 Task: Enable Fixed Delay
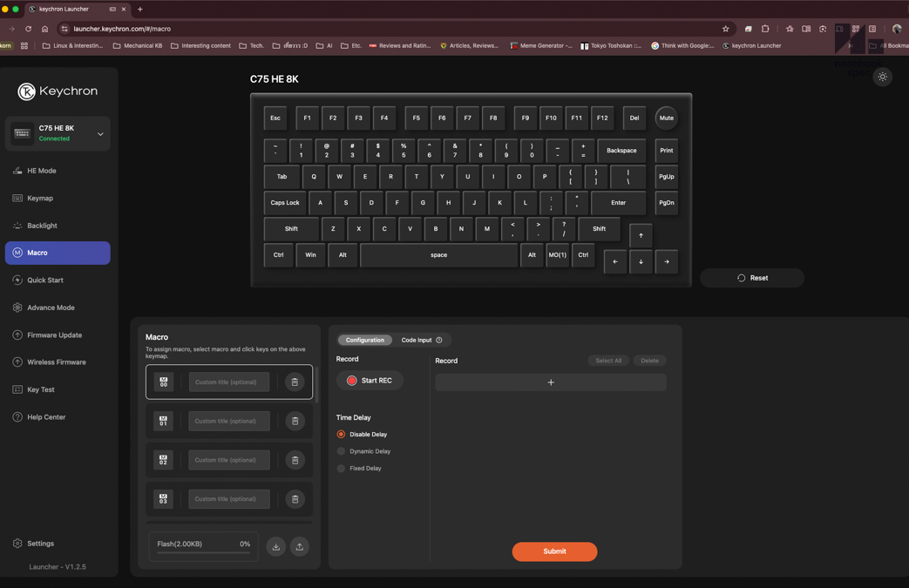(341, 468)
